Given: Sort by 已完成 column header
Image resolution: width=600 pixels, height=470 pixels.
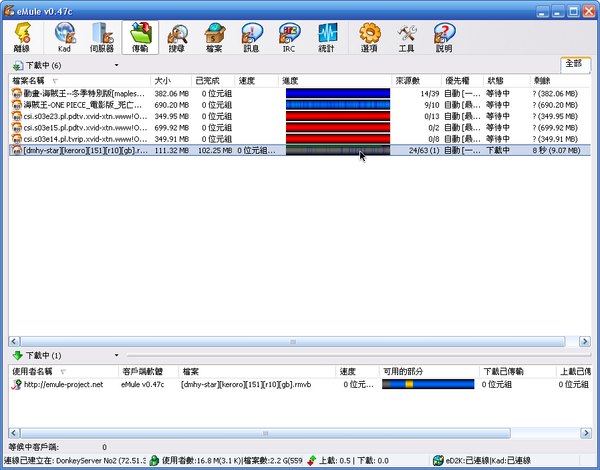Looking at the screenshot, I should pyautogui.click(x=213, y=81).
